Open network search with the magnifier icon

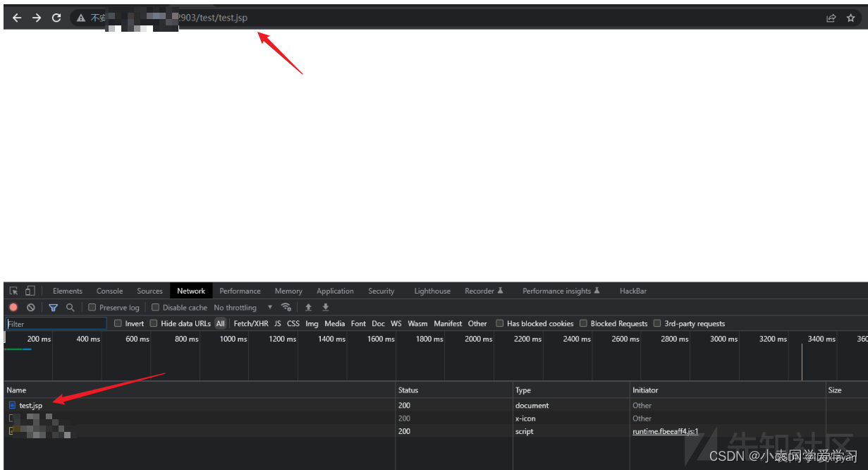pos(70,308)
